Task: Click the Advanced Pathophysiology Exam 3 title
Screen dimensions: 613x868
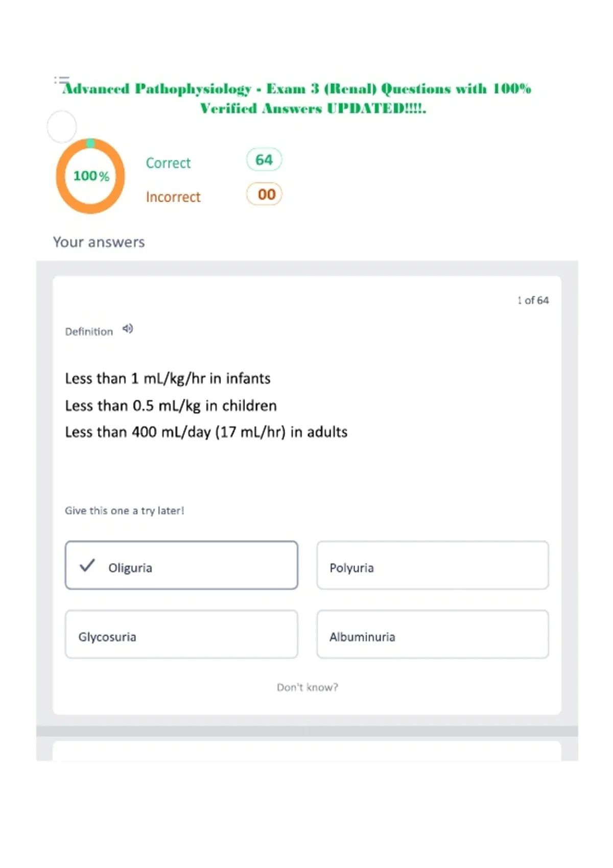Action: pyautogui.click(x=297, y=98)
